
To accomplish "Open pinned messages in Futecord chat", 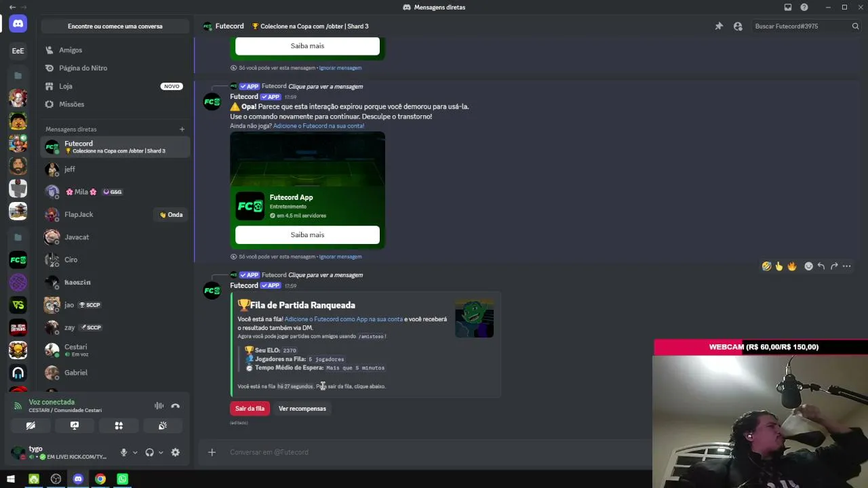I will click(x=719, y=26).
